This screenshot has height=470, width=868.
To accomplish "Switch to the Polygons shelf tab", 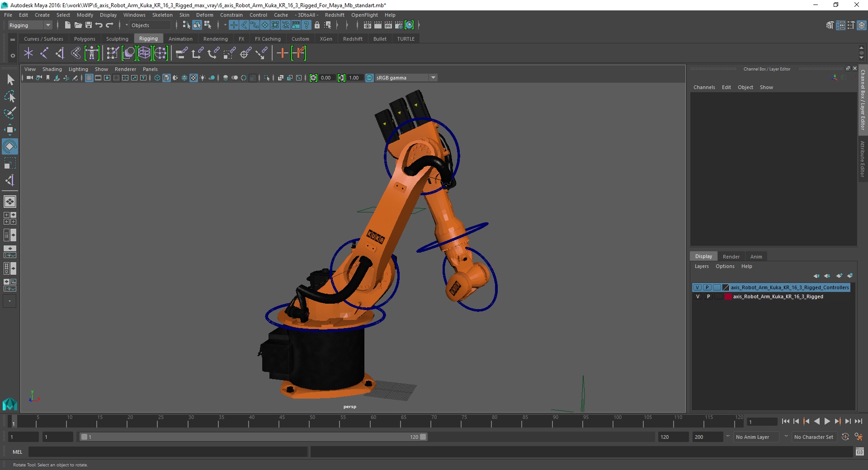I will click(85, 39).
